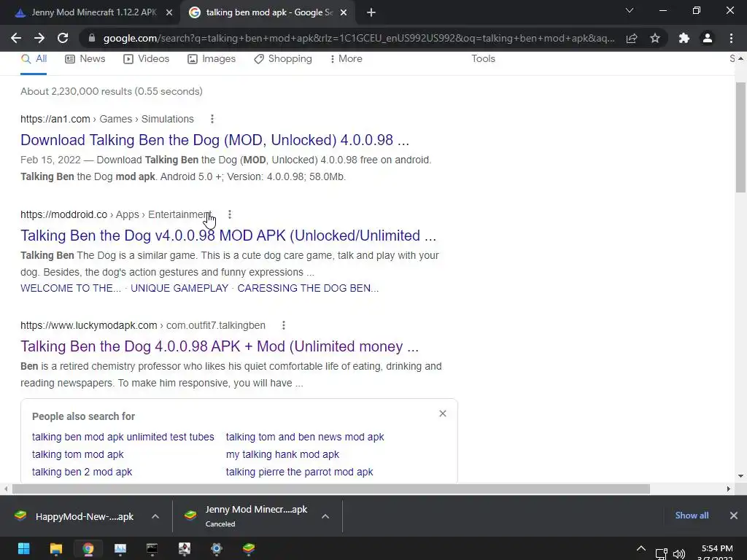
Task: Close the talking ben mod apk tab
Action: (344, 13)
